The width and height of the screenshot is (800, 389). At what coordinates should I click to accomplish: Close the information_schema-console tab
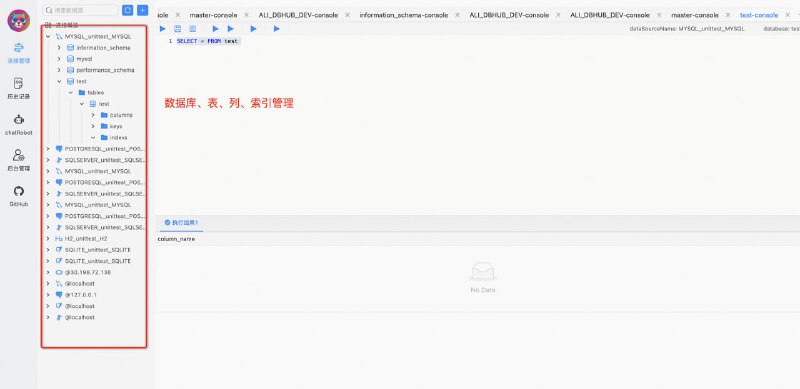coord(457,15)
